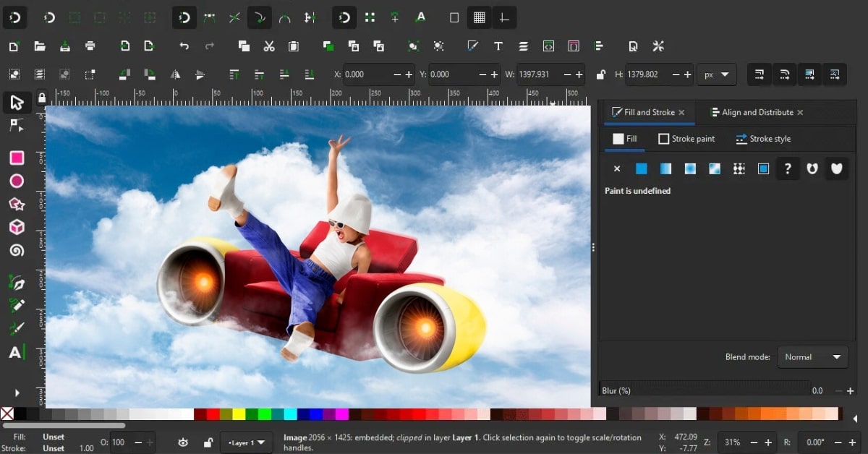
Task: Open the Stroke style tab
Action: click(764, 139)
